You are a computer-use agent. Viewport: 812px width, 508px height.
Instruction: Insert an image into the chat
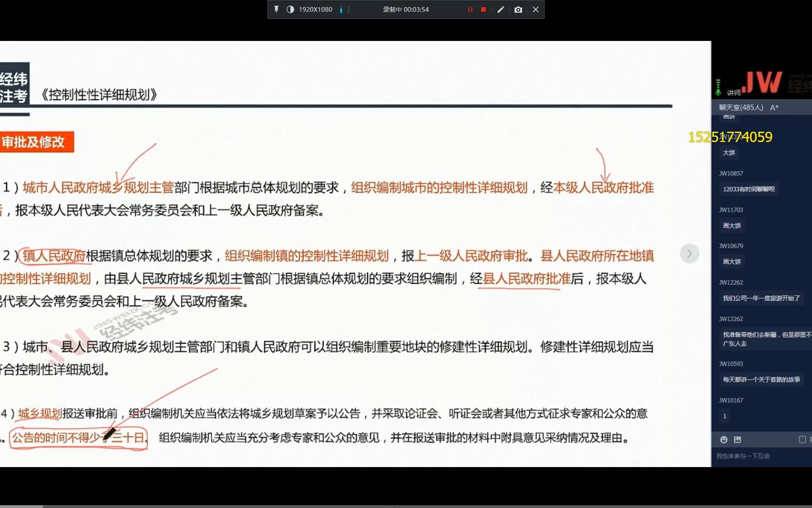tap(737, 439)
